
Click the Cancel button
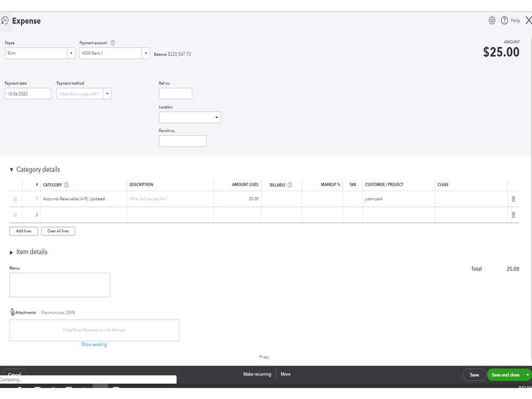pyautogui.click(x=14, y=374)
